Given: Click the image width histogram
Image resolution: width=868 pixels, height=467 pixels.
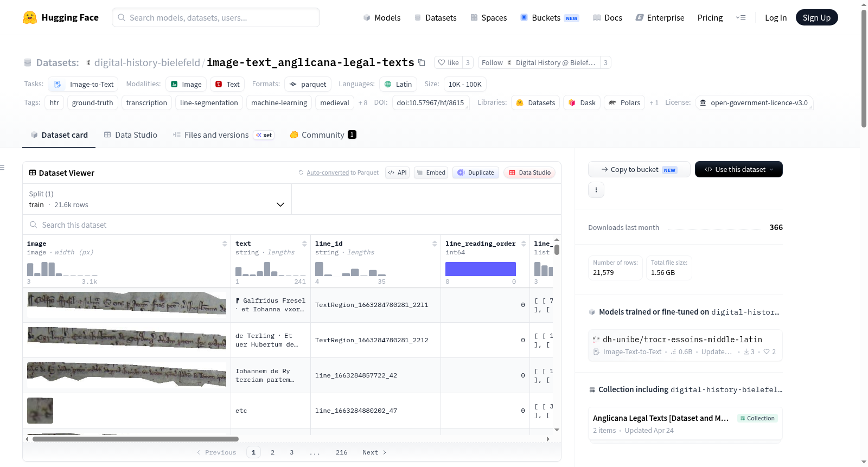Looking at the screenshot, I should click(x=62, y=269).
